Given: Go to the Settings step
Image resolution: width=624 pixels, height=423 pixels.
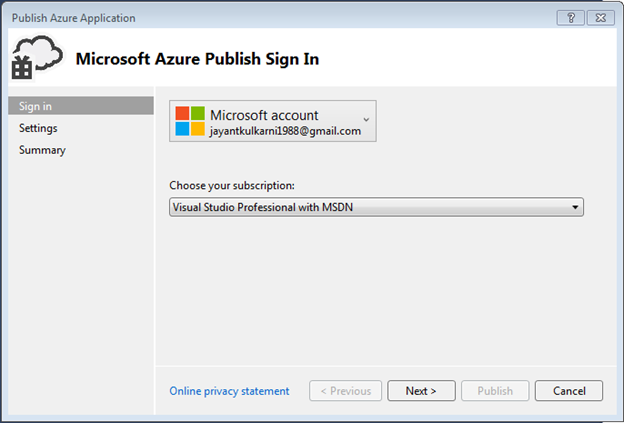Looking at the screenshot, I should [38, 128].
